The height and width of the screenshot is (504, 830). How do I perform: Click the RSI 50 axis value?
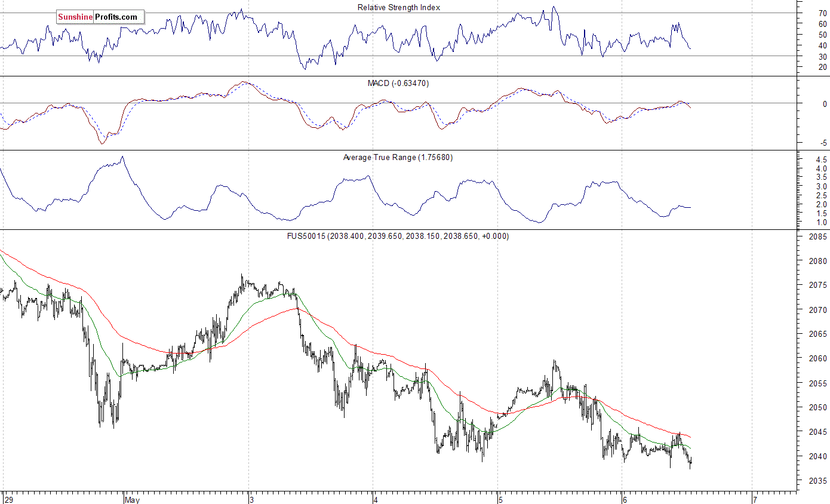(x=823, y=35)
